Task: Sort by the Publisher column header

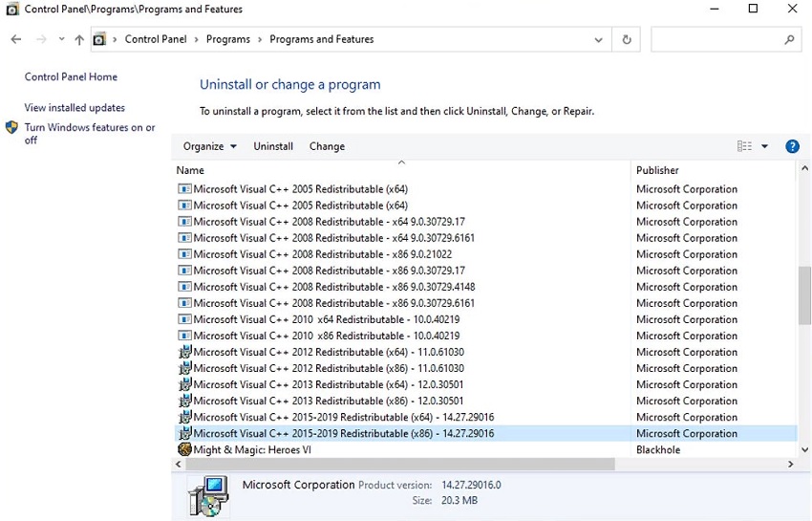Action: [657, 170]
